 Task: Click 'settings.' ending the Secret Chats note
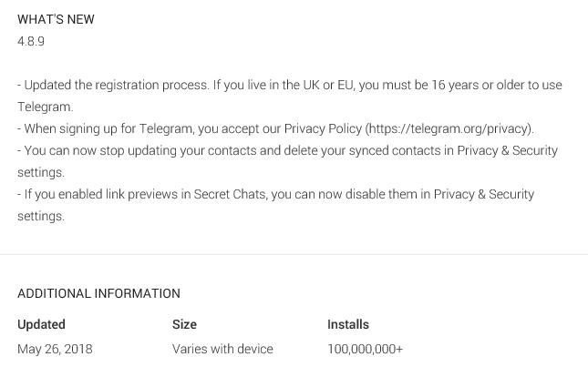click(41, 216)
